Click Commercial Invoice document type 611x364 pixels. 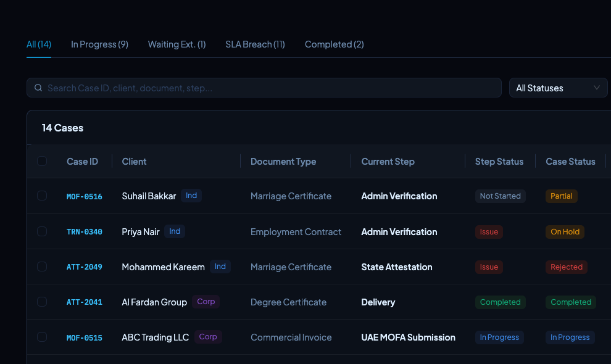tap(291, 337)
